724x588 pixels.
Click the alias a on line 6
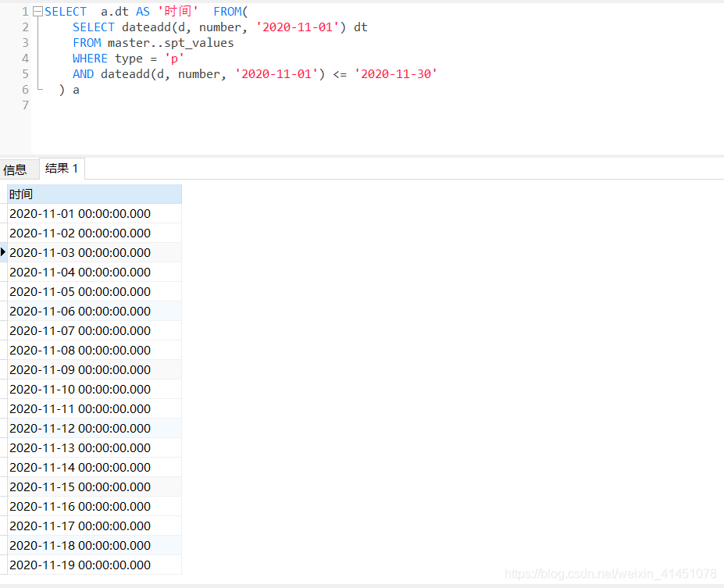tap(76, 89)
